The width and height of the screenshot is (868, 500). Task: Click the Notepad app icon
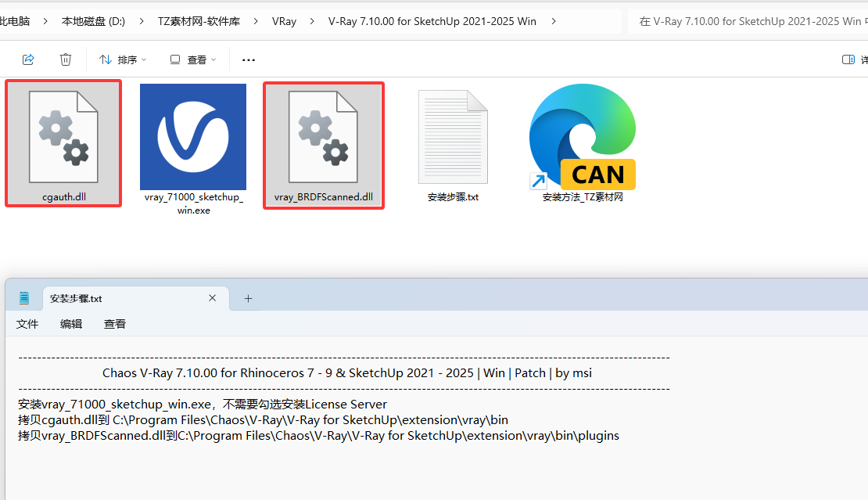[x=23, y=298]
